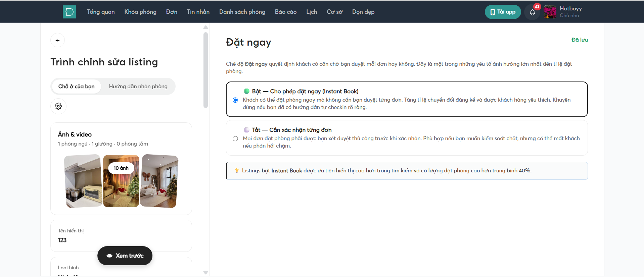Open the kitchen photo thumbnail
644x277 pixels.
coord(83,181)
